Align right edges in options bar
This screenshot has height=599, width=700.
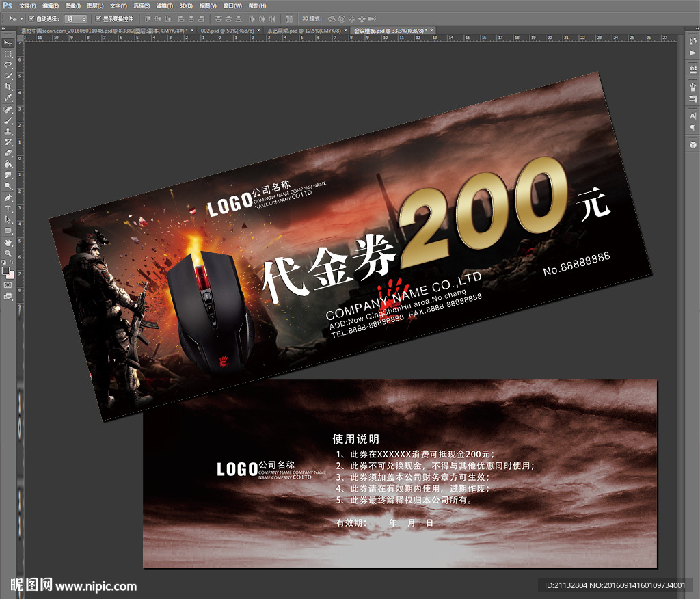pos(202,18)
